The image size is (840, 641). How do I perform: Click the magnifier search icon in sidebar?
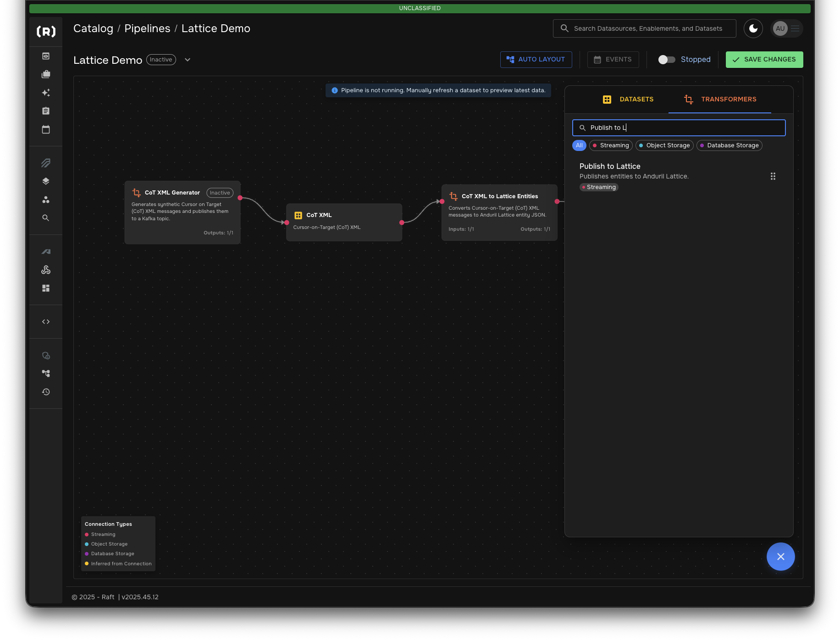[46, 218]
